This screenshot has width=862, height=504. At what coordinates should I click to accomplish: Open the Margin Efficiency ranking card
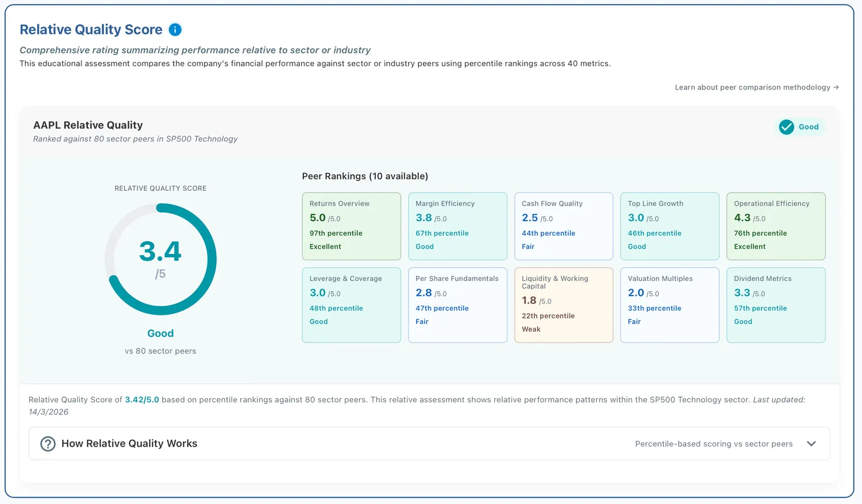[x=457, y=226]
